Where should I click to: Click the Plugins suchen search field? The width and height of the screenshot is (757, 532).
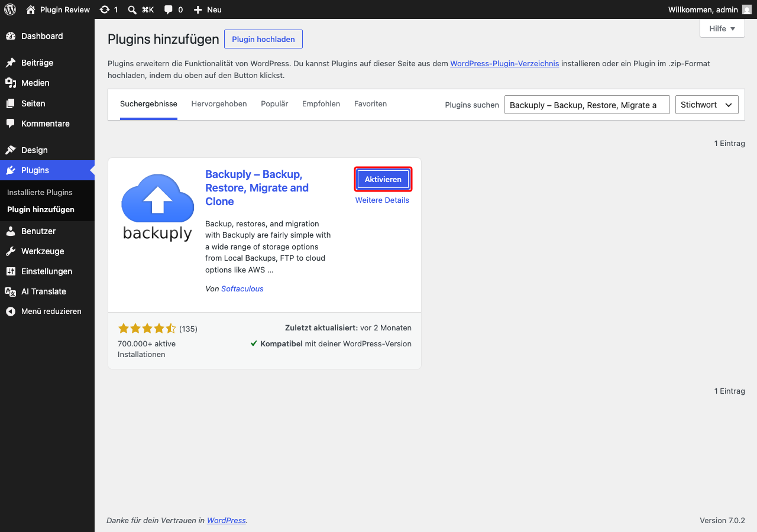(587, 105)
